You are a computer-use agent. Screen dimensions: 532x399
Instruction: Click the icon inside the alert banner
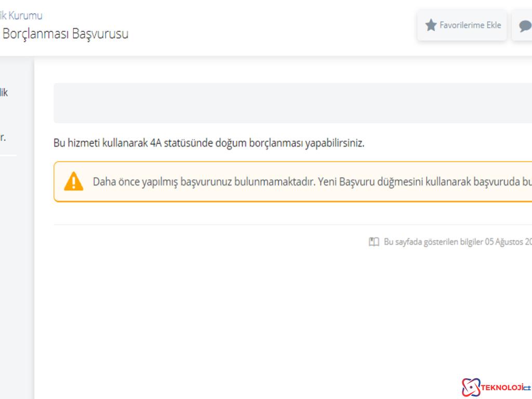(74, 181)
